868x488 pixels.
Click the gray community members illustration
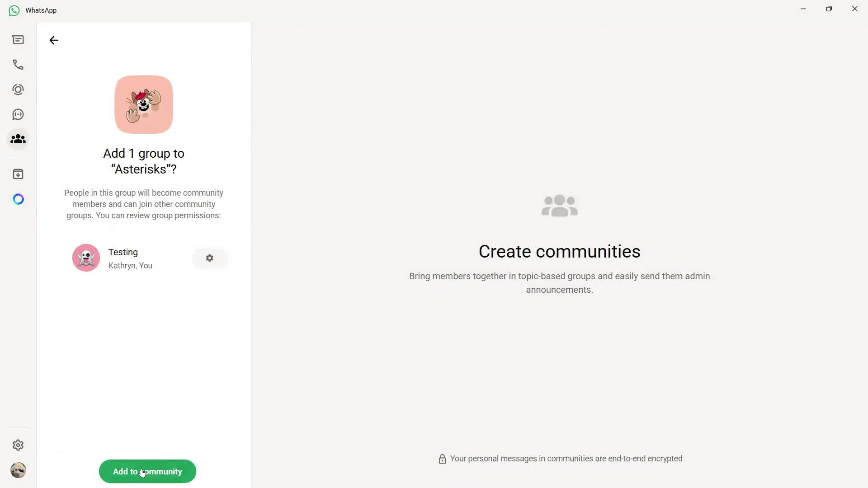pyautogui.click(x=559, y=206)
